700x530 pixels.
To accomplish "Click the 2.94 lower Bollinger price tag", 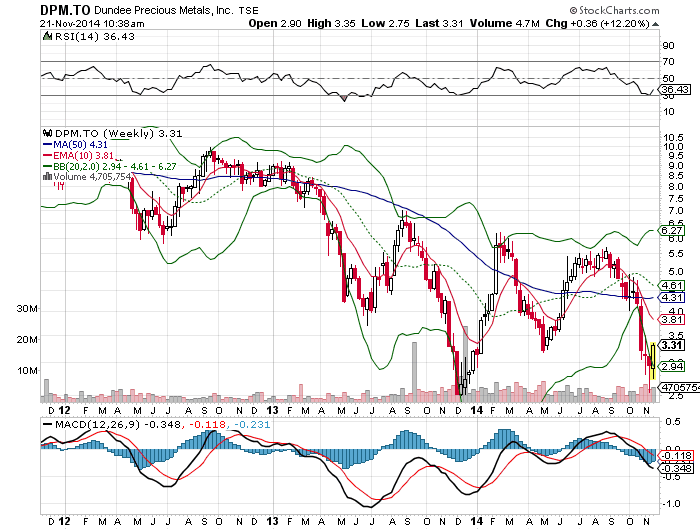I will coord(672,367).
